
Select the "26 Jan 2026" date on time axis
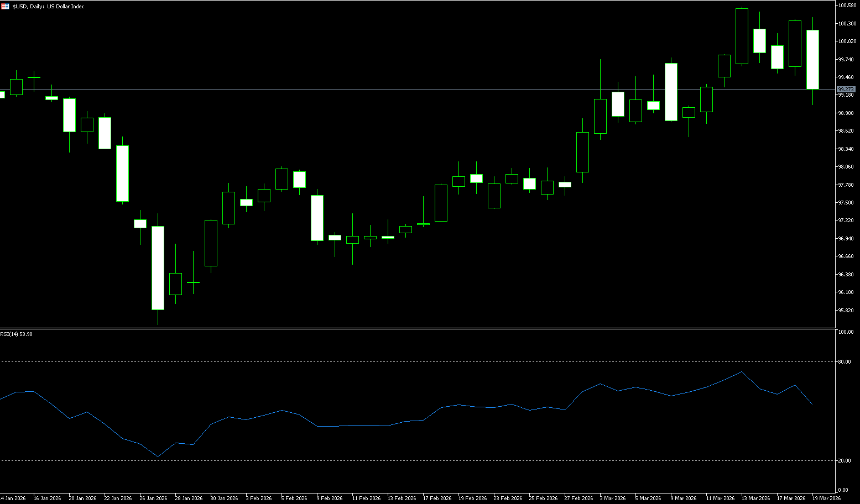[153, 498]
